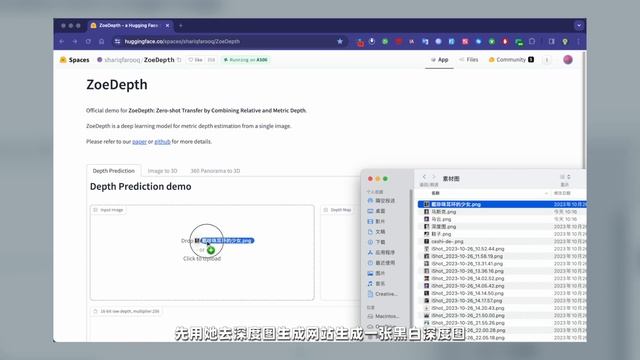Go back in the Finder window
Viewport: 640px width, 360px height.
tap(424, 177)
